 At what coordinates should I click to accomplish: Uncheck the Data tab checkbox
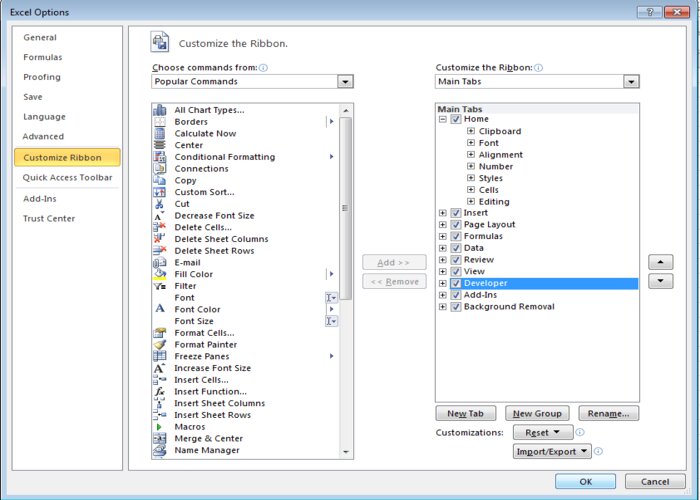click(456, 248)
